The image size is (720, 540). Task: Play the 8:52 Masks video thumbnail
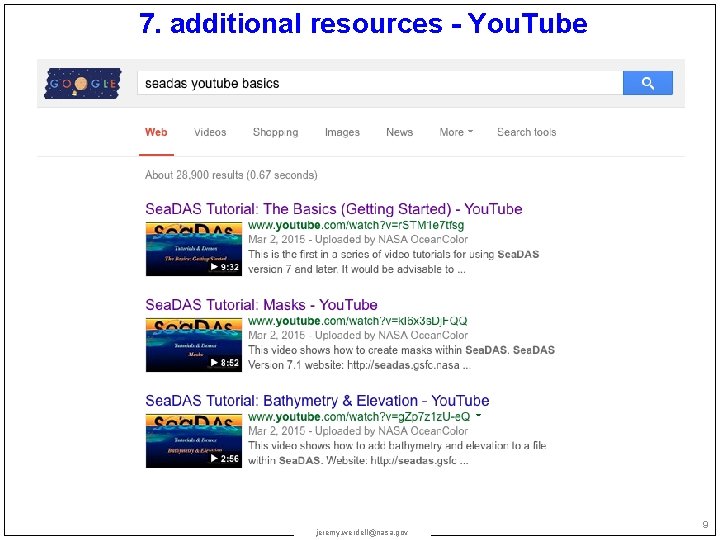click(194, 345)
